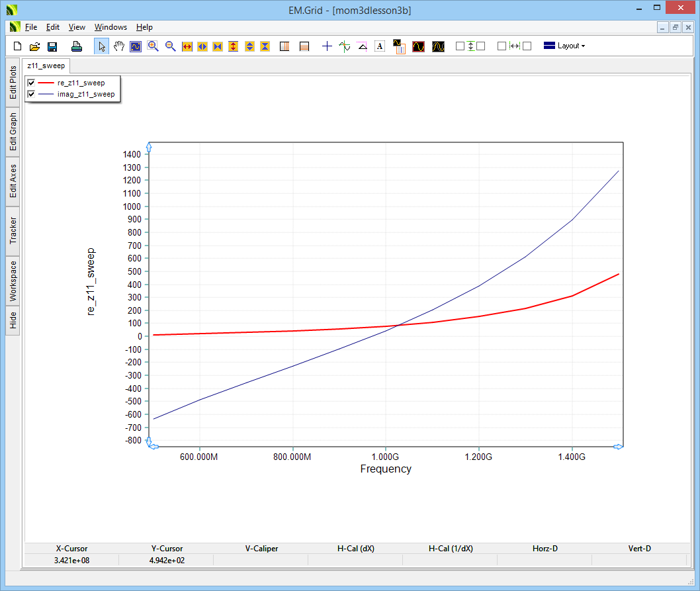This screenshot has height=591, width=700.
Task: Open a file with the folder icon
Action: point(35,46)
